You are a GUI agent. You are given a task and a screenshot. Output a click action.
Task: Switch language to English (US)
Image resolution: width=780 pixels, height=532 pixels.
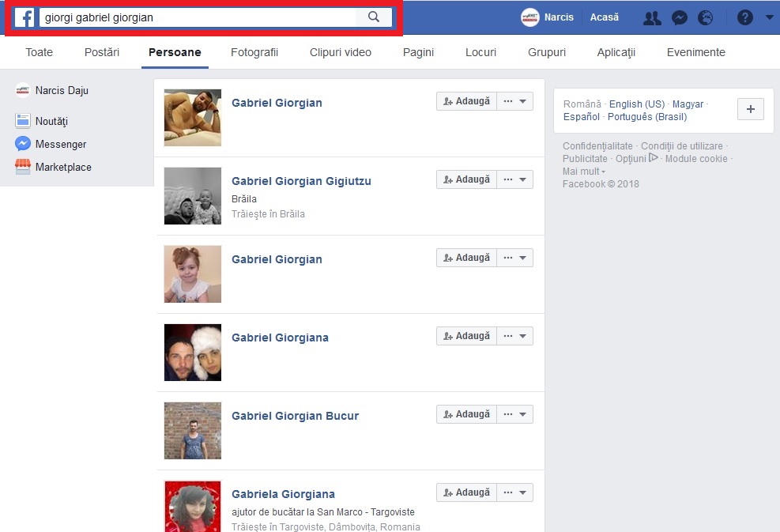pyautogui.click(x=637, y=104)
